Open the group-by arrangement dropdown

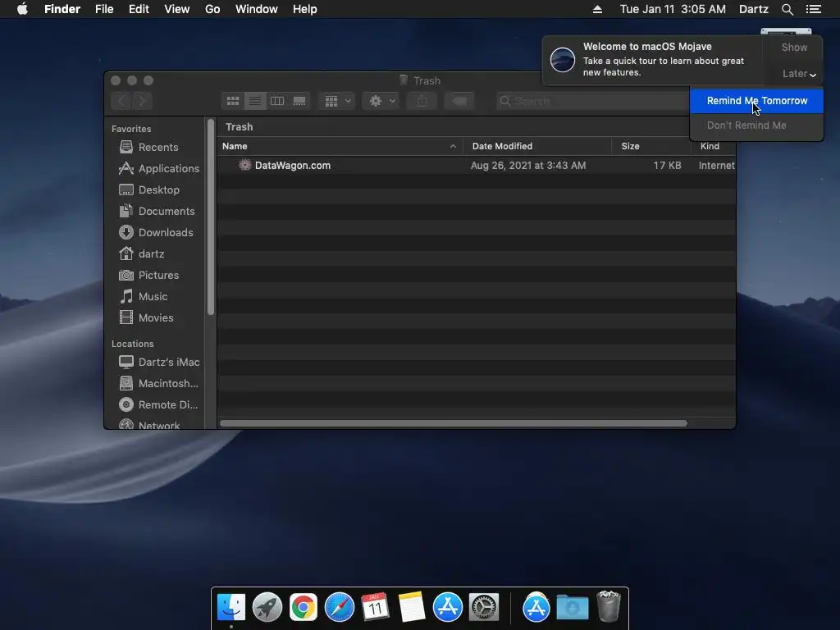[x=337, y=101]
